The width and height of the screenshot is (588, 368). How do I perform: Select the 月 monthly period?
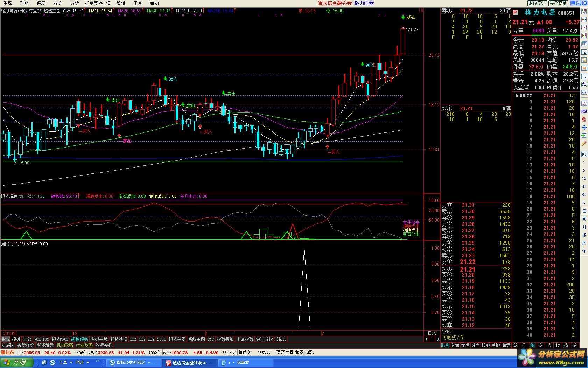(x=584, y=227)
